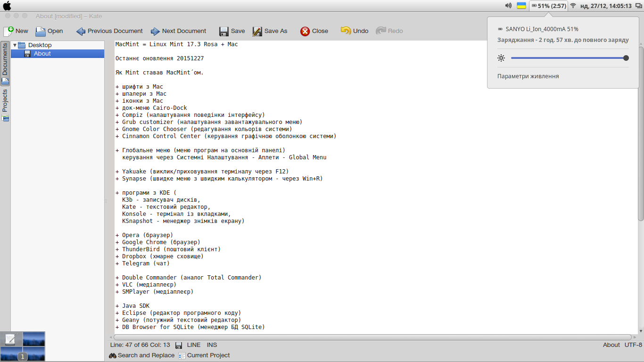
Task: Open the Search and Replace panel
Action: click(x=142, y=355)
